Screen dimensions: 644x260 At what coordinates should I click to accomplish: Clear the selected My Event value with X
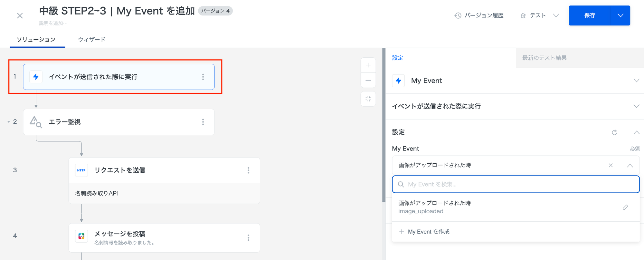pyautogui.click(x=611, y=166)
